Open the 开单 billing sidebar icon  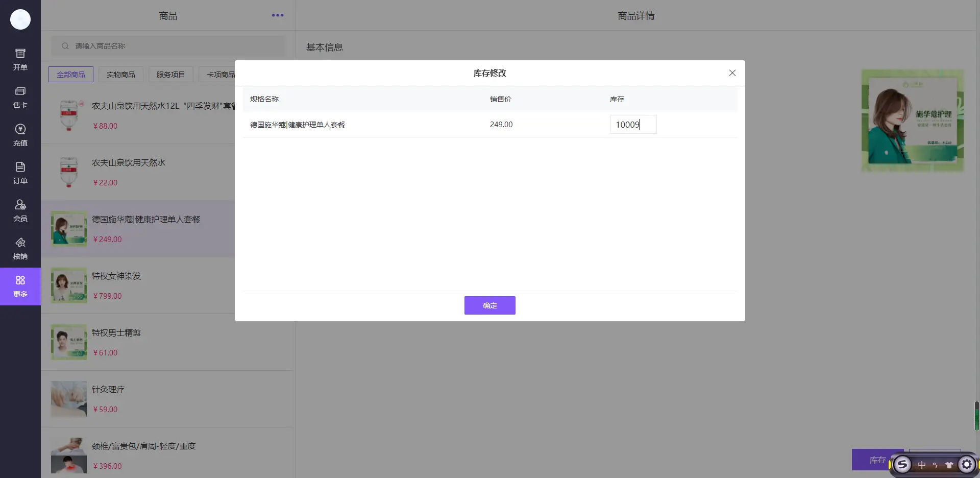[x=20, y=59]
